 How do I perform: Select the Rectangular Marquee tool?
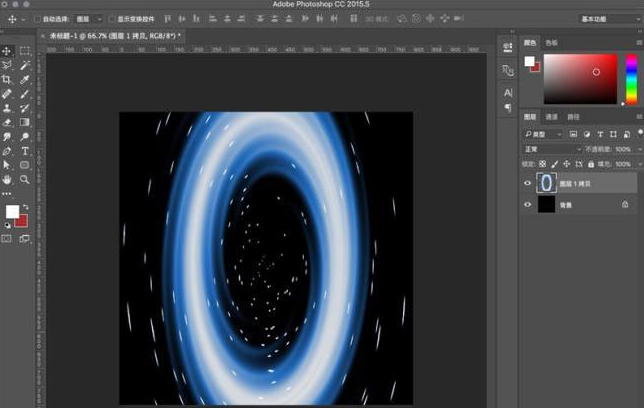(25, 51)
